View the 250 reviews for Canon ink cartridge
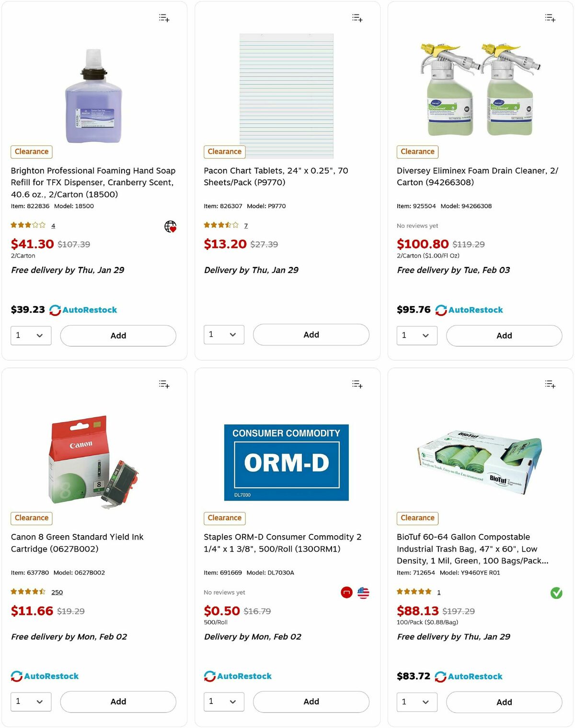This screenshot has width=575, height=728. [57, 592]
